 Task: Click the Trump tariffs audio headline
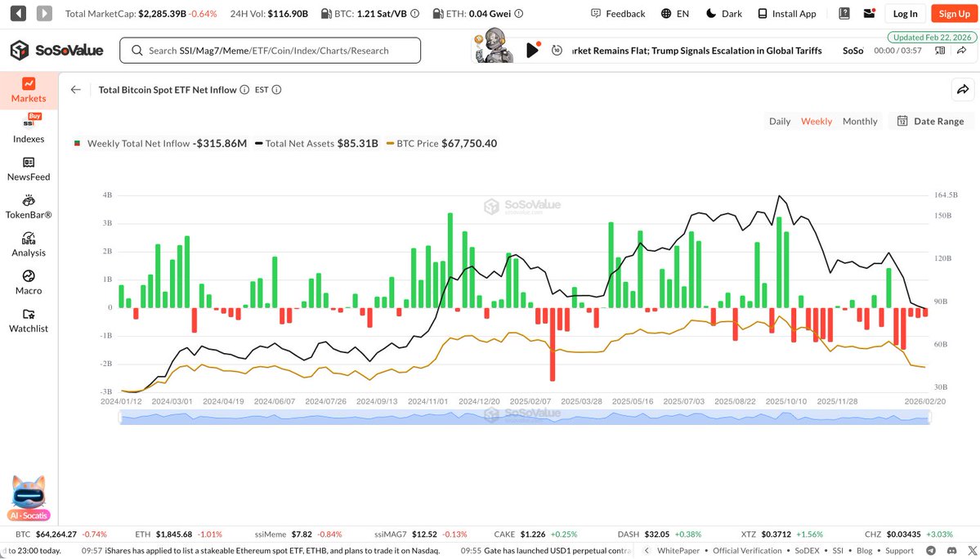696,50
